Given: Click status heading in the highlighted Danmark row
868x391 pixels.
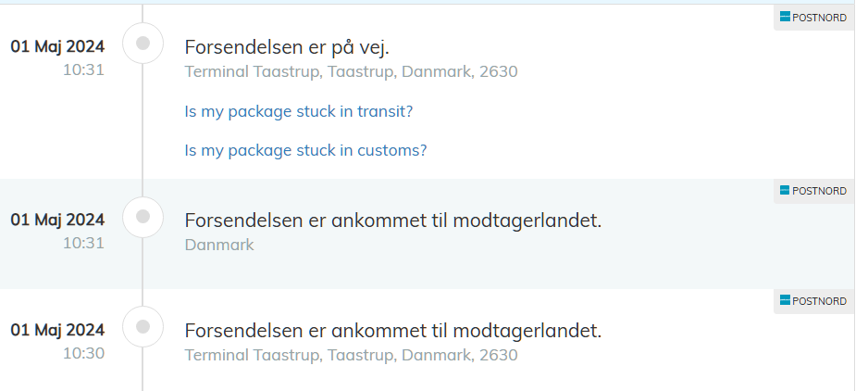Looking at the screenshot, I should 393,221.
